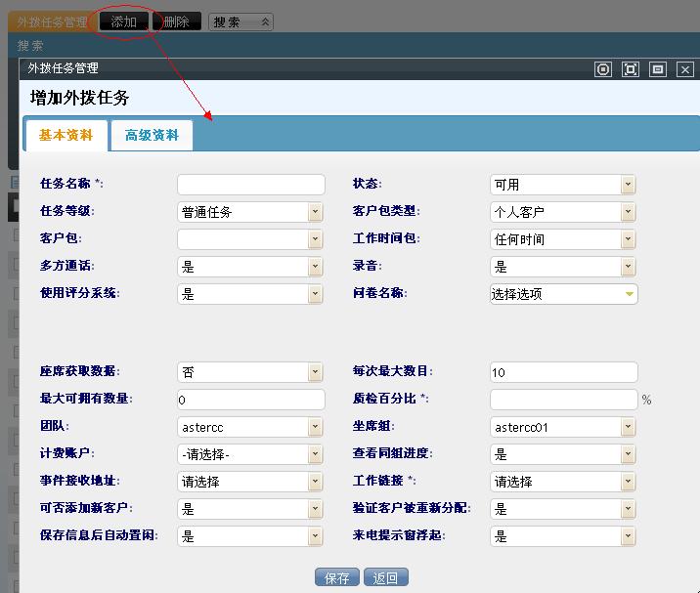This screenshot has width=700, height=593.
Task: Close the 外拨任务管理 dialog
Action: [685, 69]
